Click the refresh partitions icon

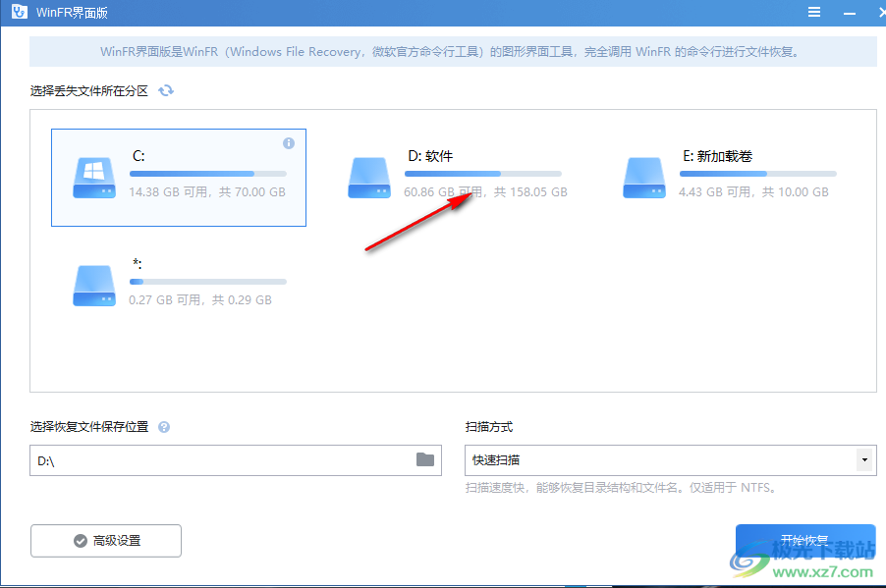pos(166,88)
